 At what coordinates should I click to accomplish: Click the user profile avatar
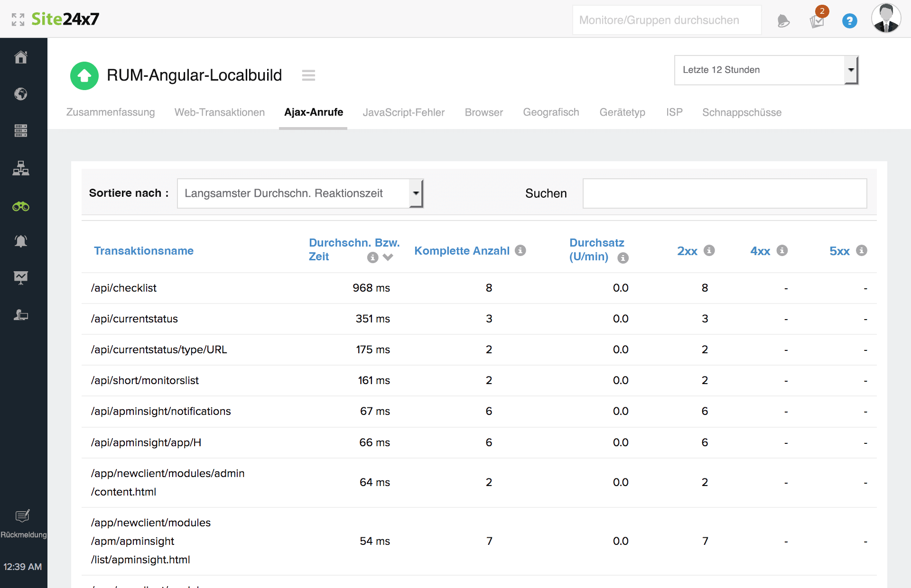coord(885,19)
